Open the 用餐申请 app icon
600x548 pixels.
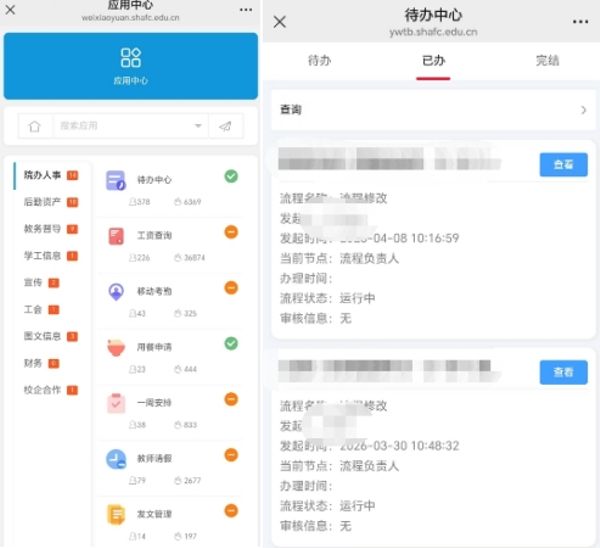click(x=116, y=348)
